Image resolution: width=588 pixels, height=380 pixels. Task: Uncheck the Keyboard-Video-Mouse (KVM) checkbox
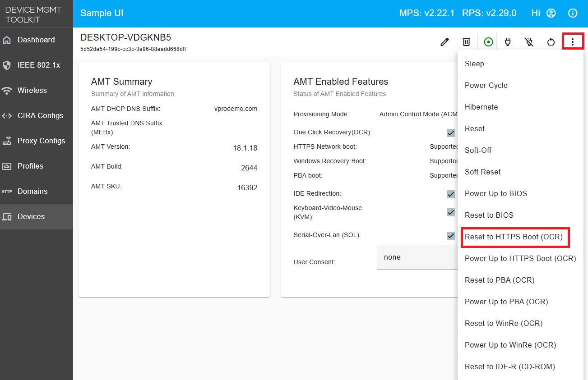[x=450, y=212]
